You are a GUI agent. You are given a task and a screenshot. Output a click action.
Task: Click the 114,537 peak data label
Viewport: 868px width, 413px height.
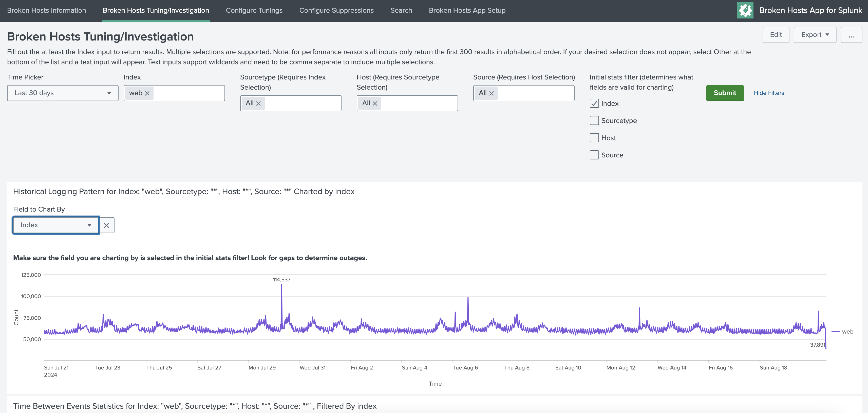281,279
